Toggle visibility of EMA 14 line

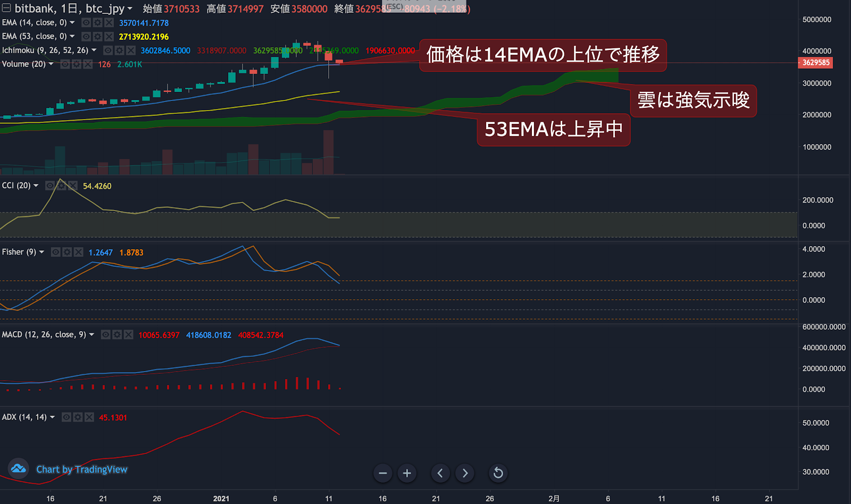point(86,23)
